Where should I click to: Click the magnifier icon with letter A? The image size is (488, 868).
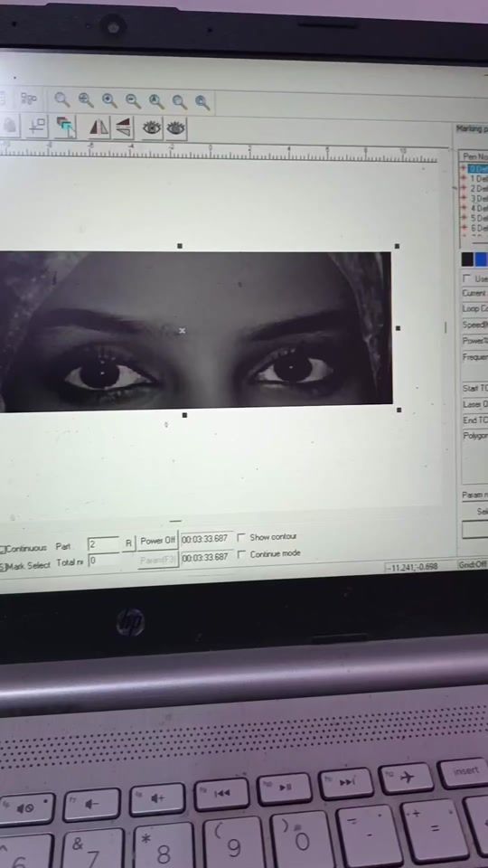(156, 100)
